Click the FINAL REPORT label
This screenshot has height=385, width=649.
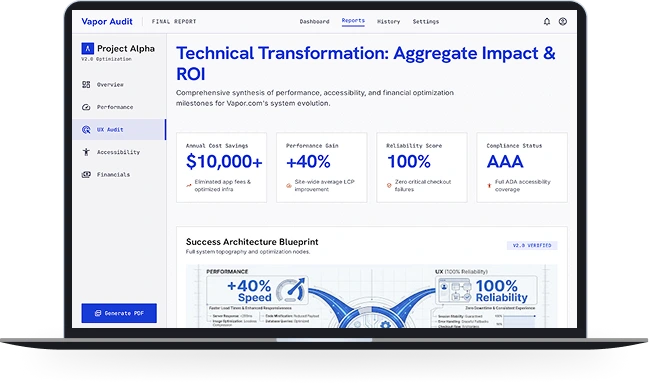(174, 22)
